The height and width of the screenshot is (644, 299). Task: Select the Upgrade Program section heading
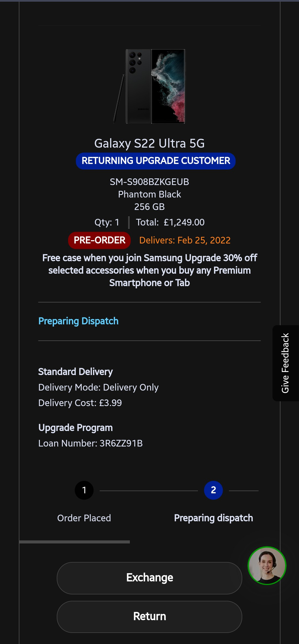pos(75,427)
